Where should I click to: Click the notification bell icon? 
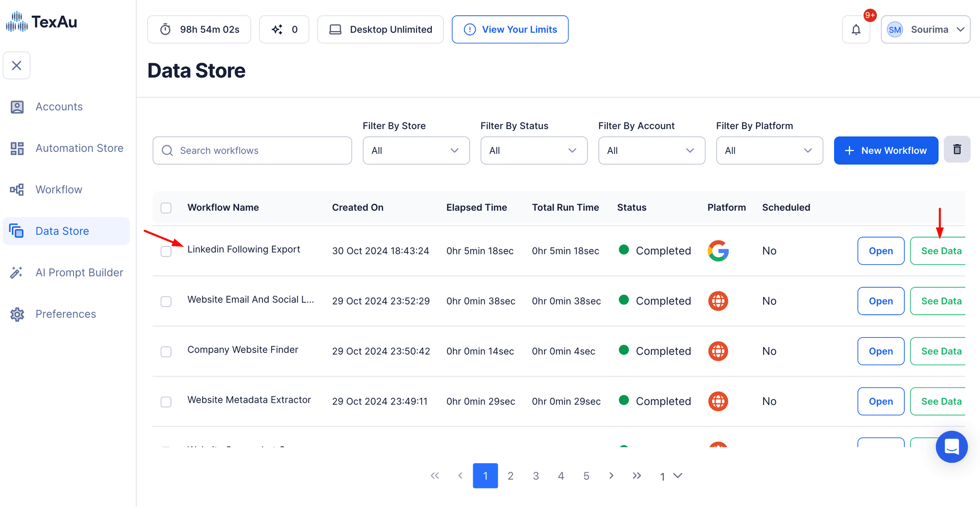[856, 30]
